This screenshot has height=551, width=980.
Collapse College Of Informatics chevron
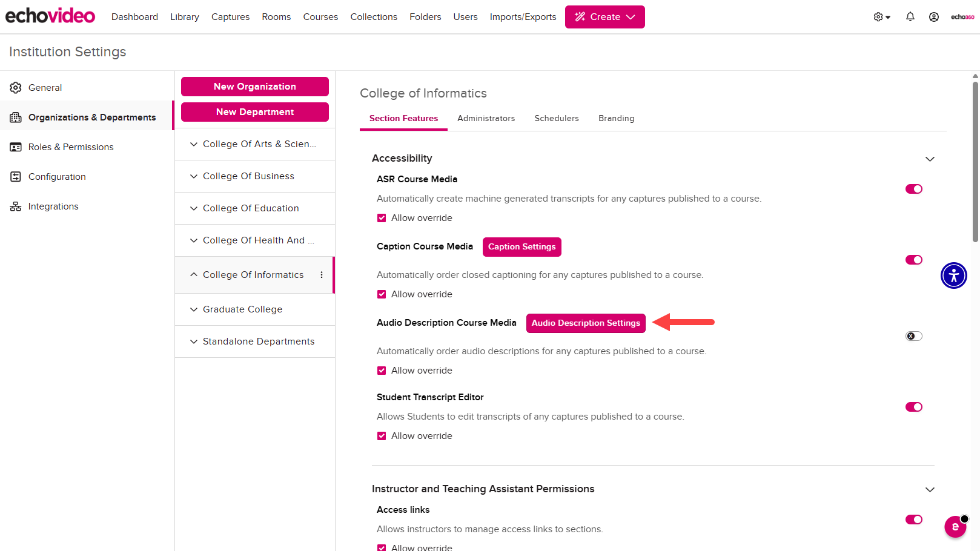pyautogui.click(x=194, y=275)
